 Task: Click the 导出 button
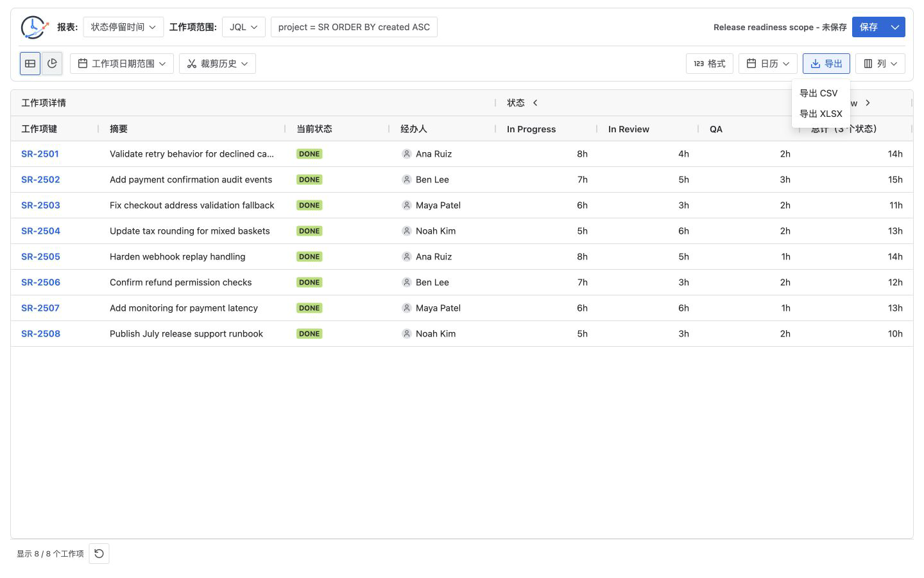coord(826,64)
